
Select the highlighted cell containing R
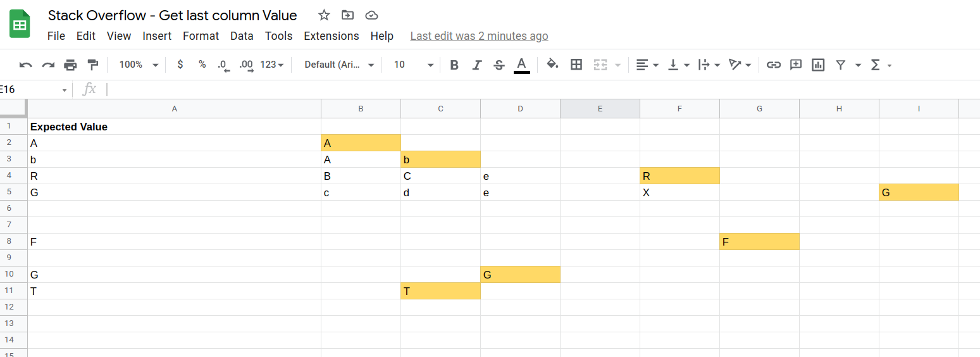click(x=679, y=176)
